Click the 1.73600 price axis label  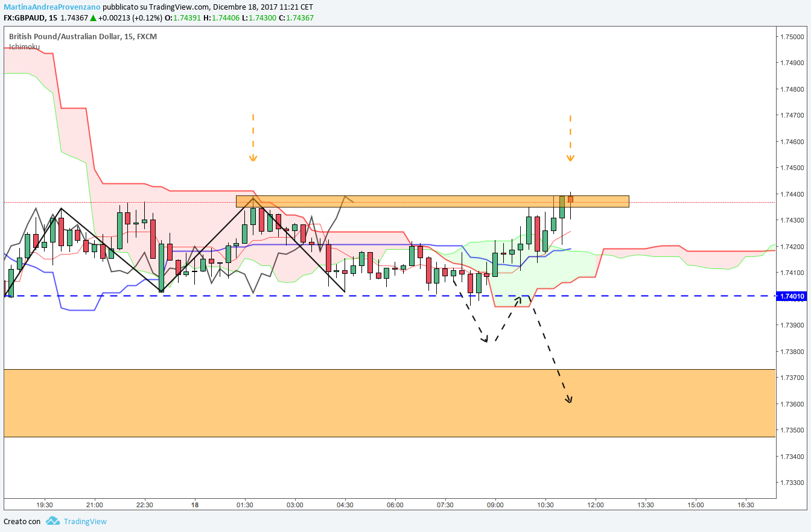(x=793, y=404)
